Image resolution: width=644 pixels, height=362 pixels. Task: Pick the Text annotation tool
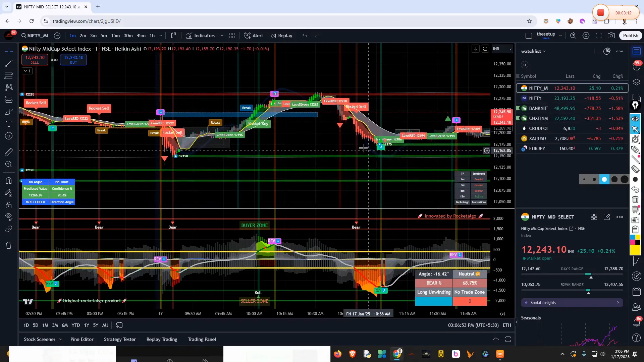click(x=8, y=124)
